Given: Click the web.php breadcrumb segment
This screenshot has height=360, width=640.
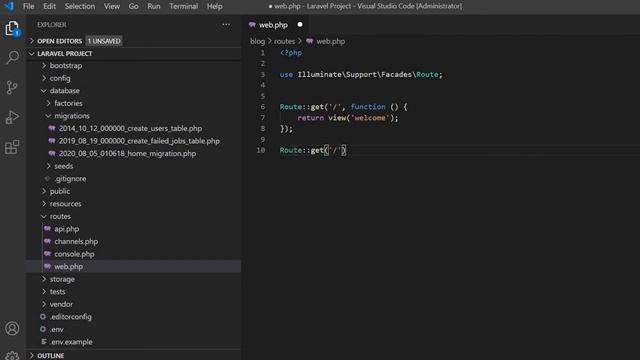Looking at the screenshot, I should (331, 41).
